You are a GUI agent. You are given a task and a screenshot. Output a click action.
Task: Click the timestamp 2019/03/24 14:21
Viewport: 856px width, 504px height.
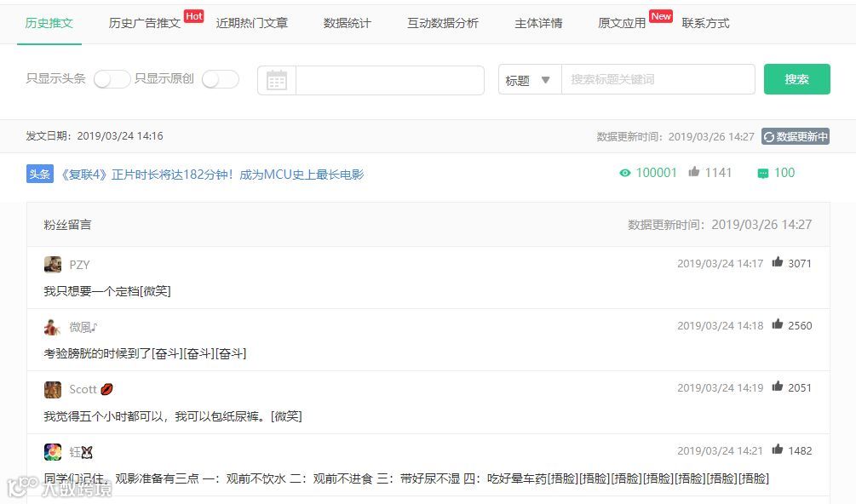point(720,450)
